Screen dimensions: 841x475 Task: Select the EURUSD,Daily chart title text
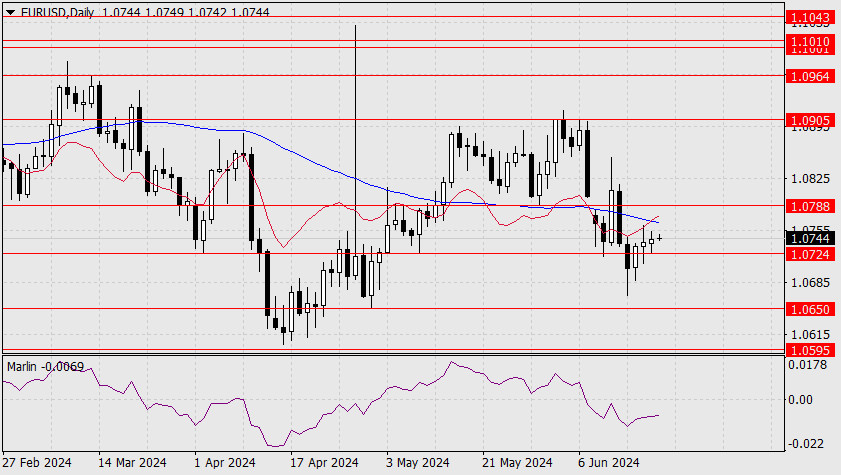[57, 12]
